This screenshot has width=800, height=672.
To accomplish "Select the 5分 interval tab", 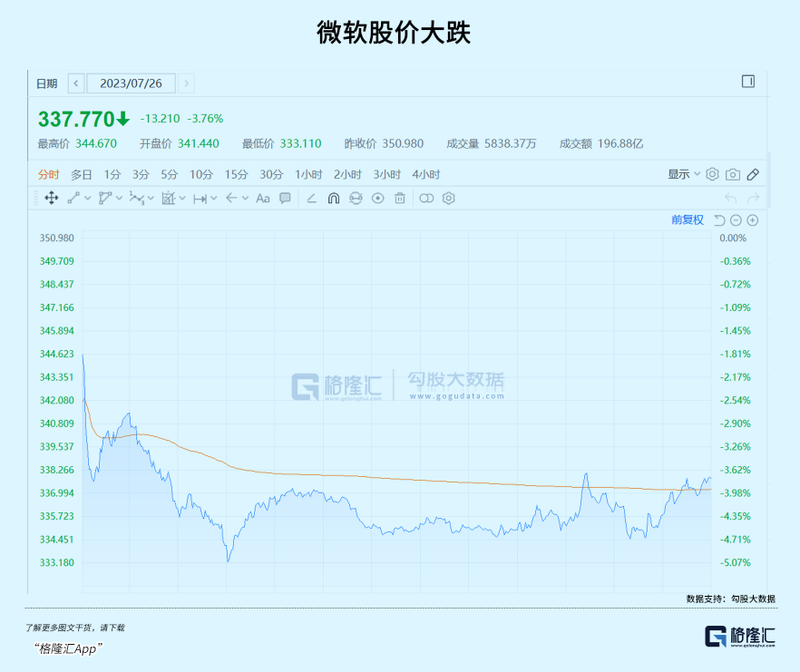I will click(170, 174).
